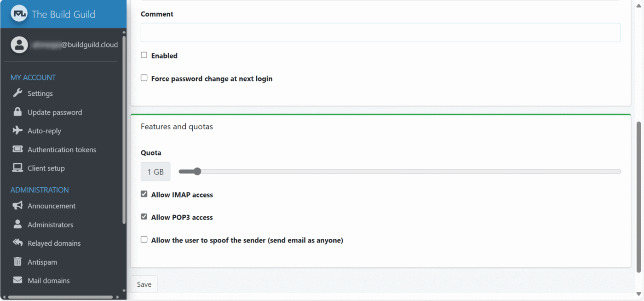Screen dimensions: 644x301
Task: Click the Quota slider handle
Action: pos(197,172)
